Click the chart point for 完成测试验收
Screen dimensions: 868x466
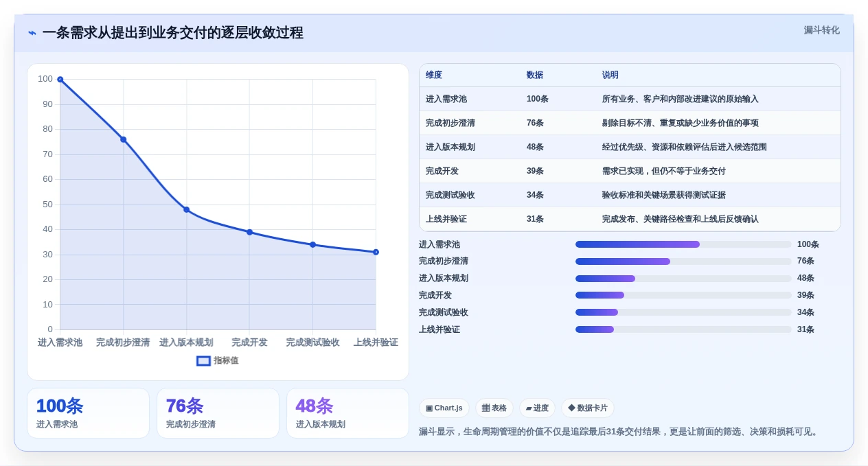[x=313, y=244]
